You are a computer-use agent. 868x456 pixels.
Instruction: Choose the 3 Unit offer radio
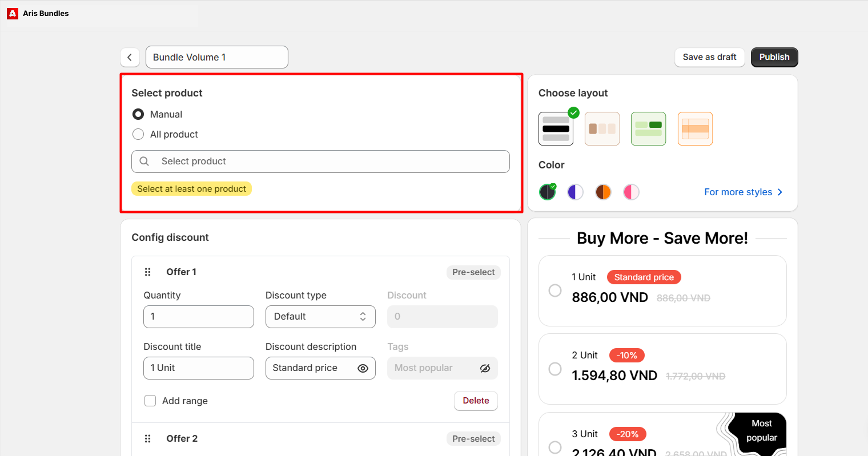555,447
